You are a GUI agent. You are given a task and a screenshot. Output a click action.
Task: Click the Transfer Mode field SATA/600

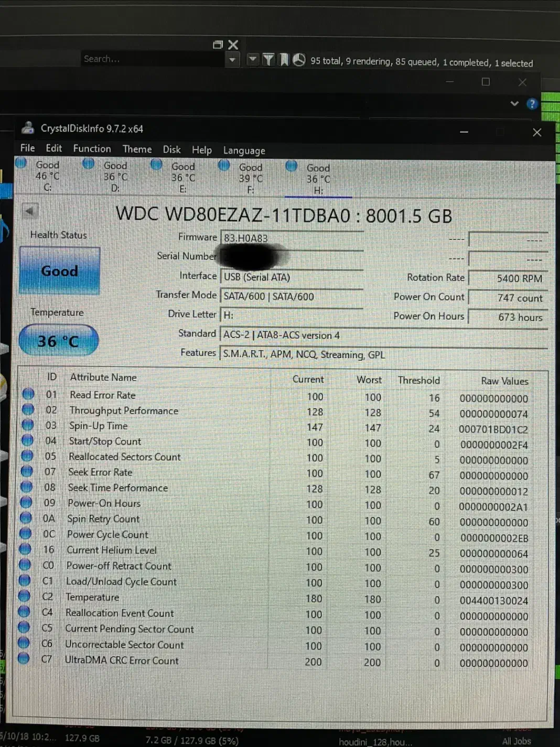pos(292,297)
